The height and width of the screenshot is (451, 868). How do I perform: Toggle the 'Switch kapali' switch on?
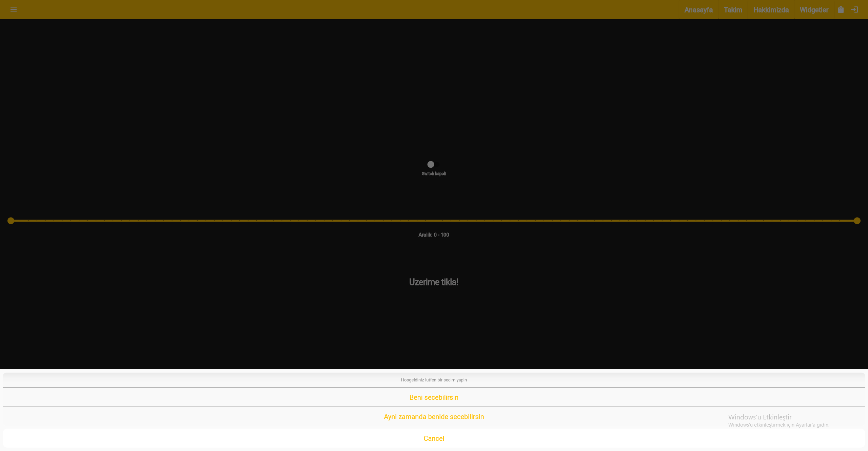point(434,164)
